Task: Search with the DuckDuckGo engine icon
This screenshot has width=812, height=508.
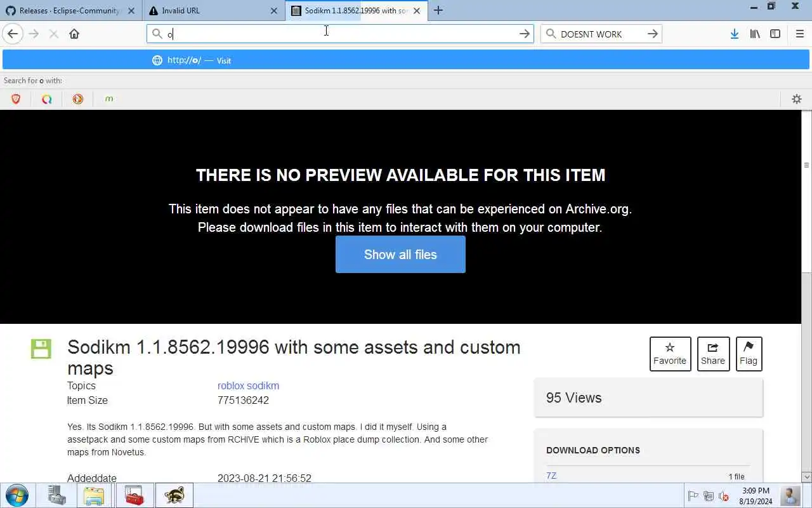Action: [78, 98]
